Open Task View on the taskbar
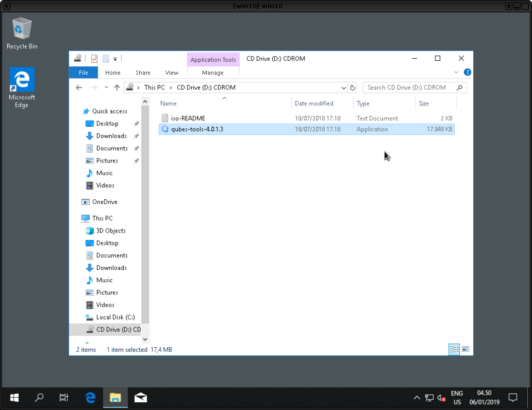532x410 pixels. [x=64, y=398]
